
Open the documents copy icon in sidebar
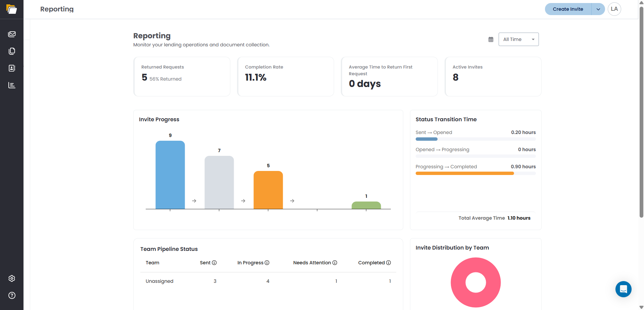coord(12,51)
